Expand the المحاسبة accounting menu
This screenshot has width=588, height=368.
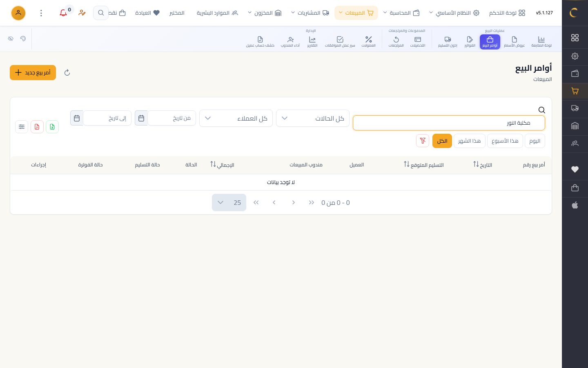[x=401, y=13]
